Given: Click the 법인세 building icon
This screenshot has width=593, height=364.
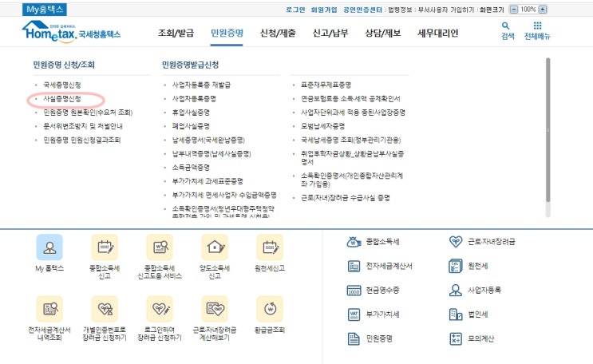Looking at the screenshot, I should point(456,315).
